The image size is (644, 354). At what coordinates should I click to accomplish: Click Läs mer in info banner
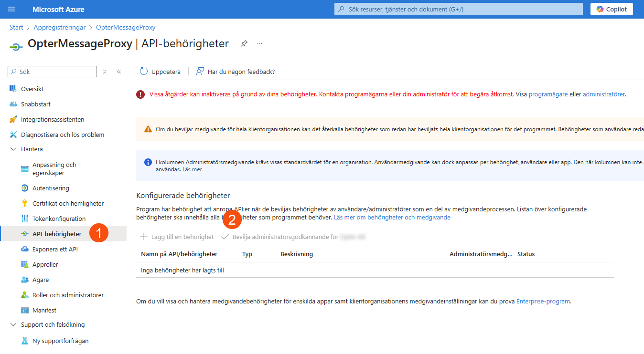[192, 169]
